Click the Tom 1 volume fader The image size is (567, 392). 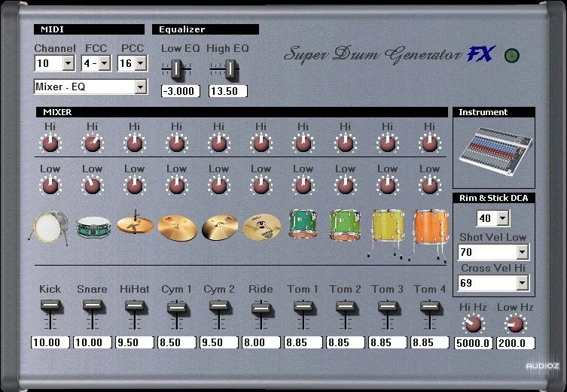pyautogui.click(x=303, y=306)
